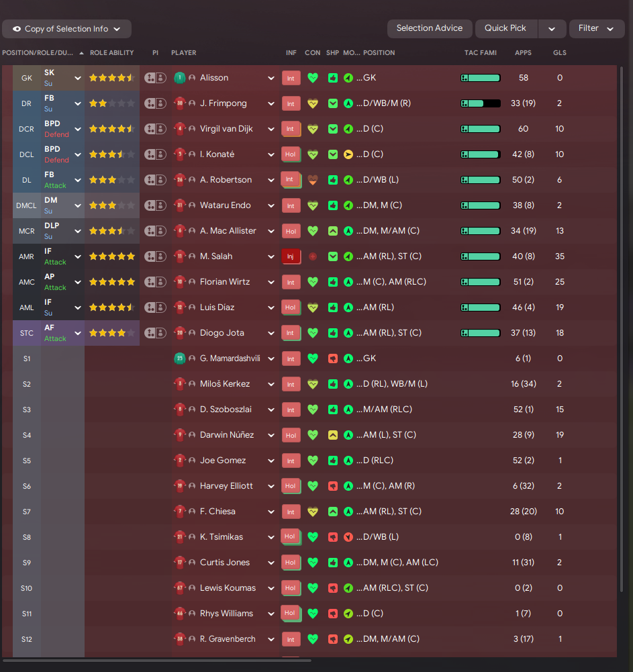The width and height of the screenshot is (633, 672).
Task: Click G. Mamardashvili's green goalkeeper shirt icon
Action: coord(180,358)
